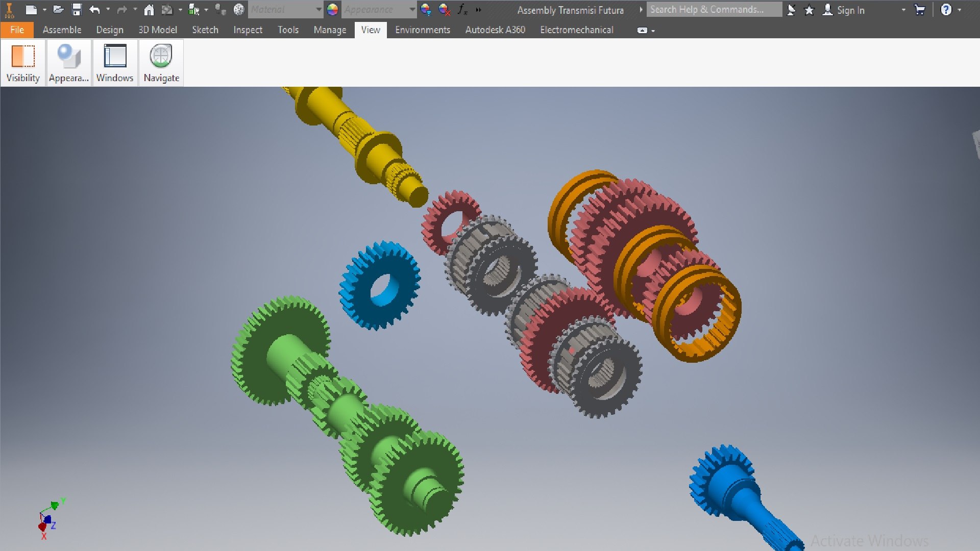Click the Inventor PRO application icon
This screenshot has height=551, width=980.
(9, 10)
